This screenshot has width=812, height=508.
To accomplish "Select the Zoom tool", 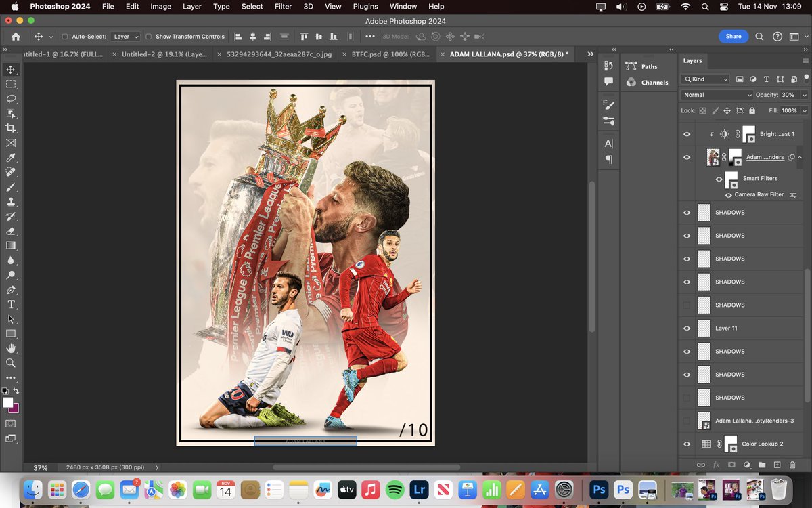I will point(11,363).
